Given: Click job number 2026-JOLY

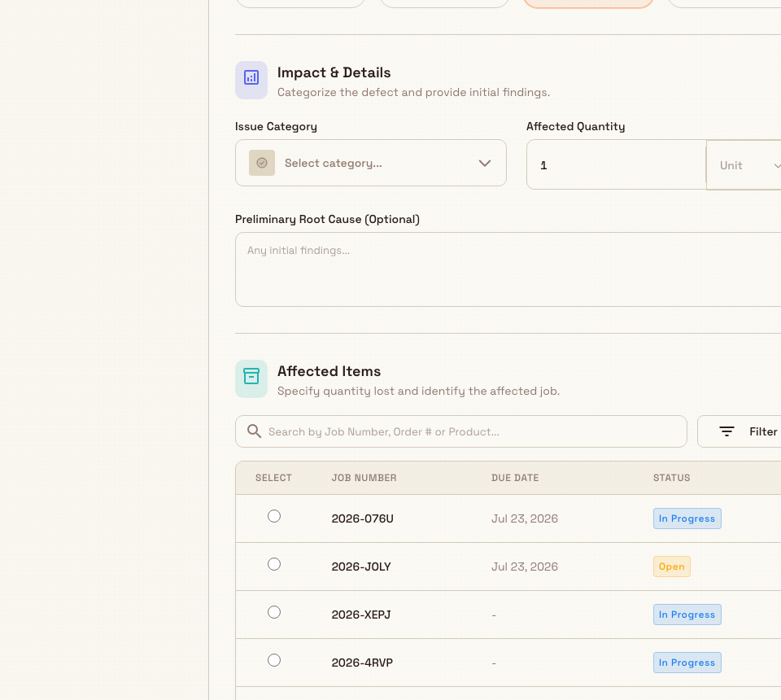Looking at the screenshot, I should [x=361, y=567].
